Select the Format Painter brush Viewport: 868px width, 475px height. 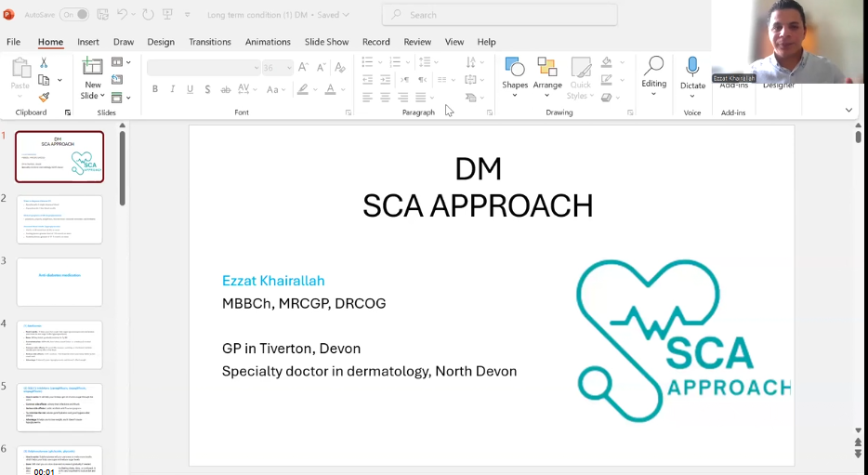[44, 97]
